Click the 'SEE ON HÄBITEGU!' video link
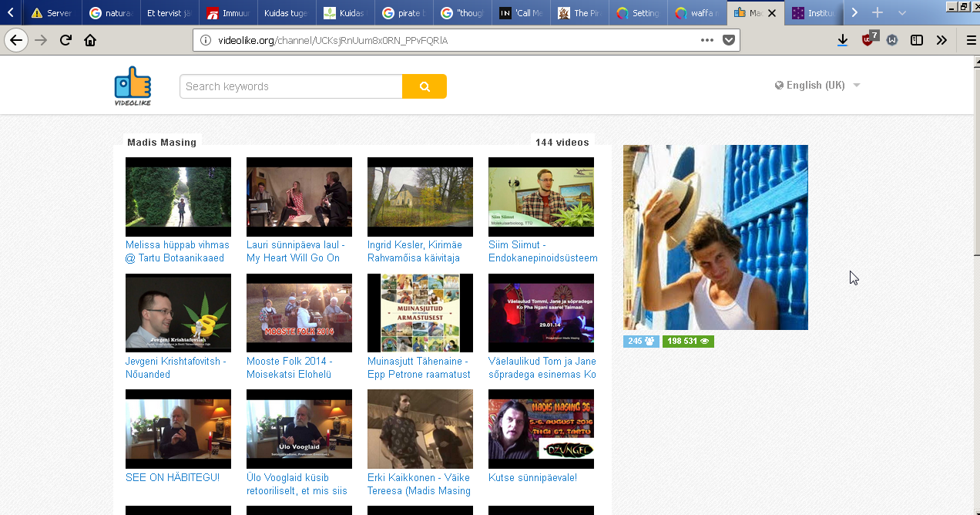 (x=172, y=477)
